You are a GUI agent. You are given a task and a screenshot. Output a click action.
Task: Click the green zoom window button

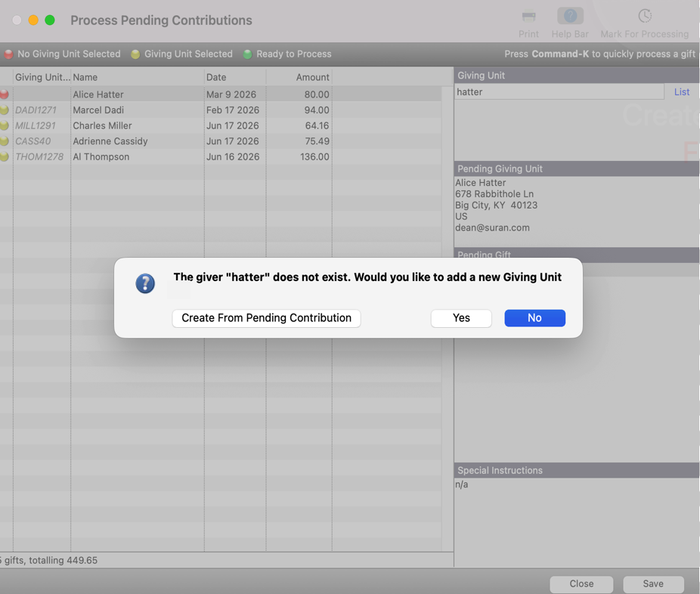50,20
